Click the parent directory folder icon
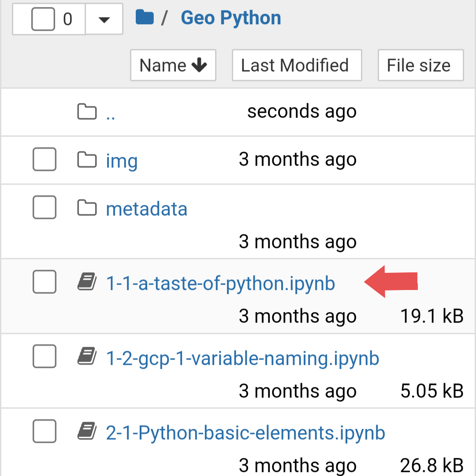The height and width of the screenshot is (476, 476). tap(87, 112)
